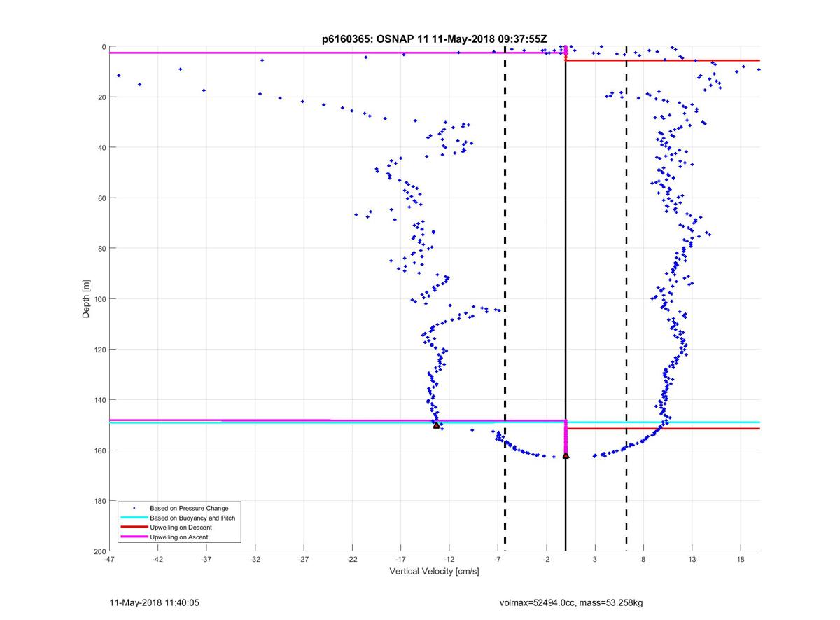Click the cyan line sample in legend
This screenshot has width=840, height=620.
[134, 518]
